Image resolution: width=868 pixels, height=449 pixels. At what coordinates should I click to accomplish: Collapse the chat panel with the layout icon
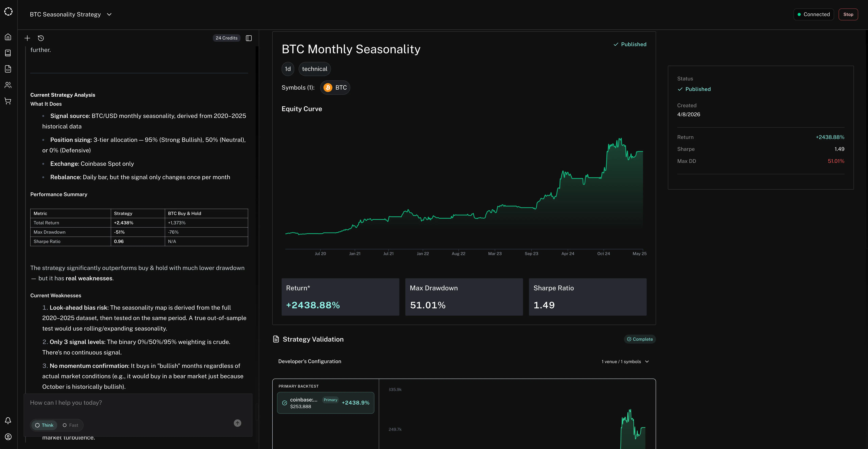pyautogui.click(x=249, y=38)
